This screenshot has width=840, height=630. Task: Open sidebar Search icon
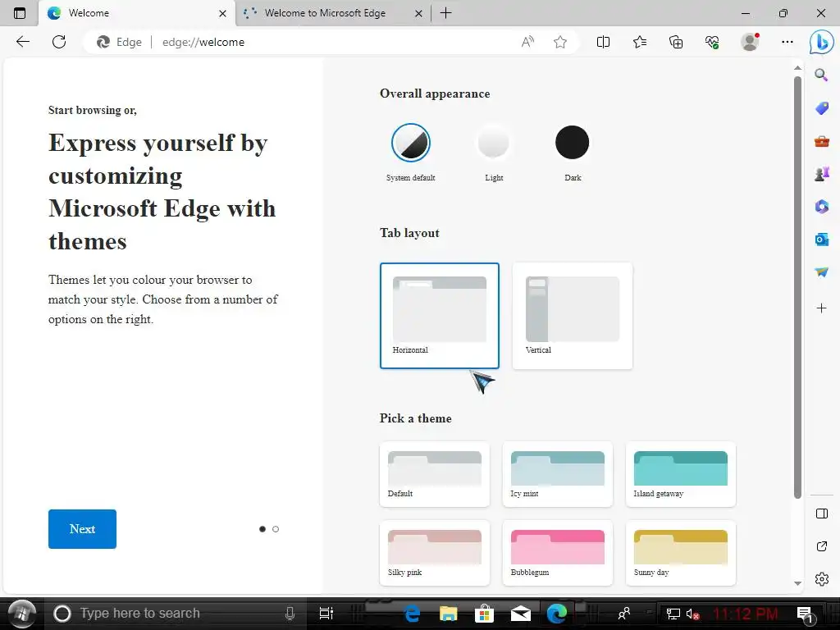tap(821, 75)
